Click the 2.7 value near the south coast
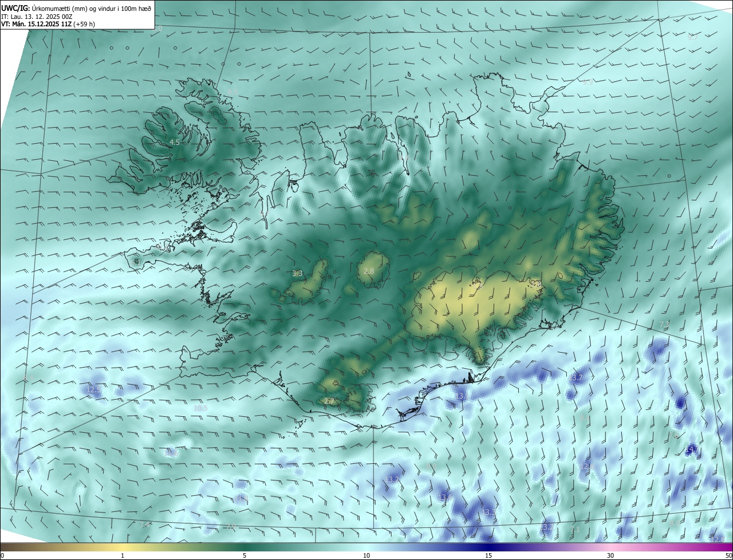Viewport: 733px width, 560px height. [329, 401]
